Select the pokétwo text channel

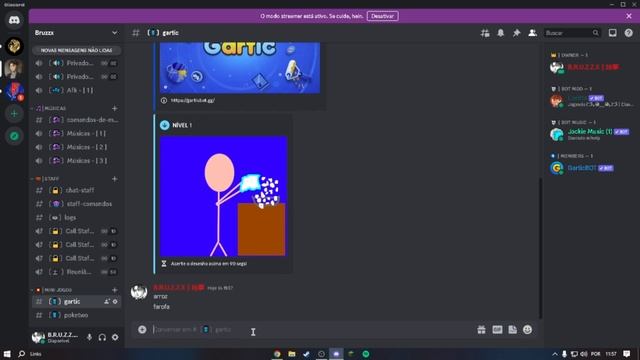[x=76, y=315]
